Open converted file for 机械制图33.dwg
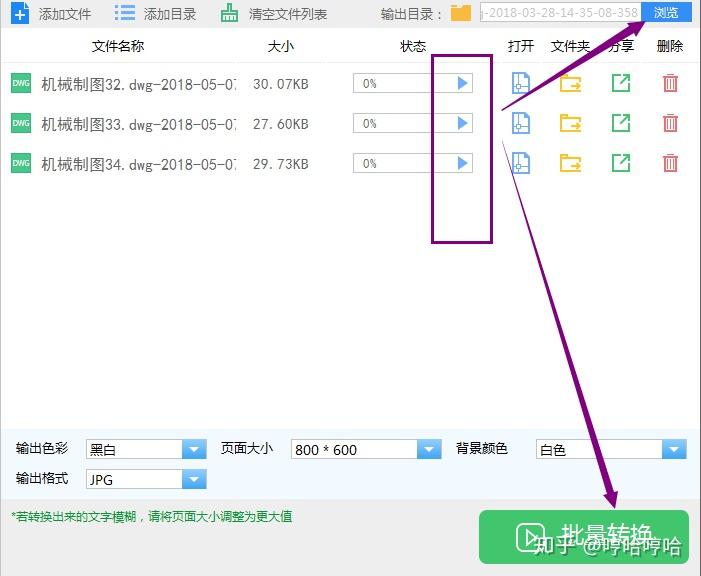This screenshot has width=701, height=576. point(521,123)
